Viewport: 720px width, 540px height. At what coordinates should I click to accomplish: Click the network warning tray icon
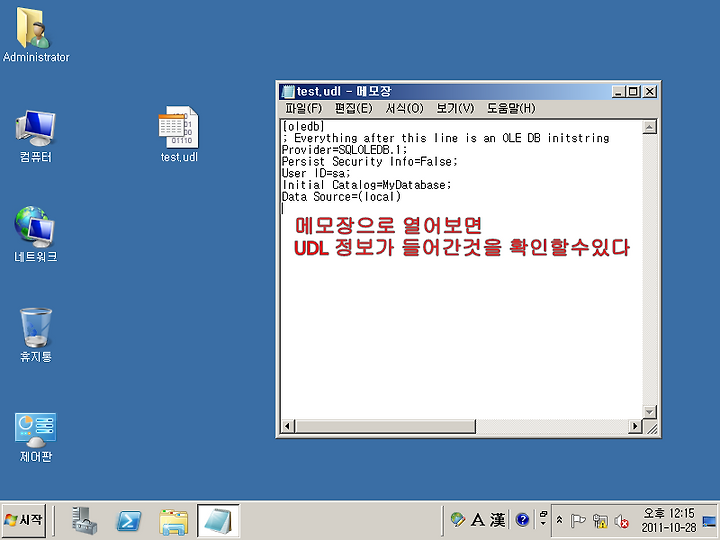[x=600, y=521]
